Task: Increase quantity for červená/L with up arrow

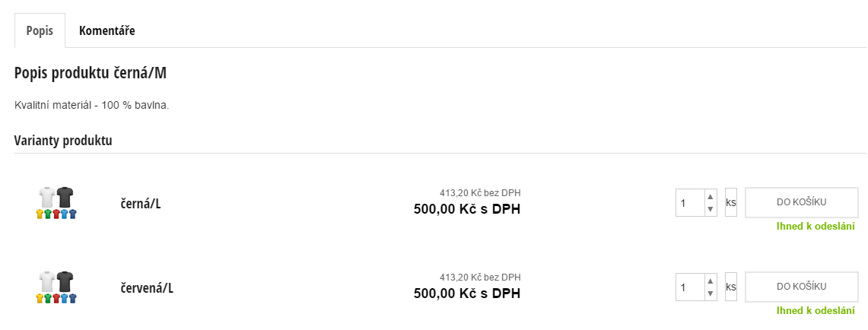Action: 711,281
